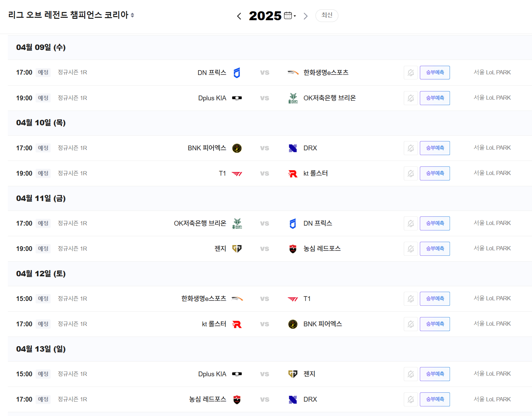Open 승부예측 for 한화생명e스포츠 vs T1
This screenshot has width=532, height=416.
[435, 299]
